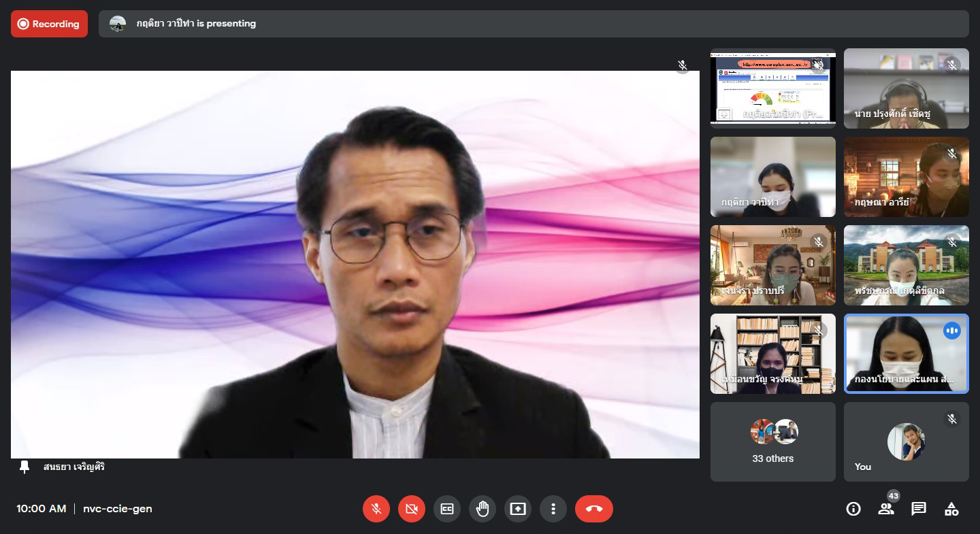Turn on the camera
The image size is (980, 534).
click(412, 509)
